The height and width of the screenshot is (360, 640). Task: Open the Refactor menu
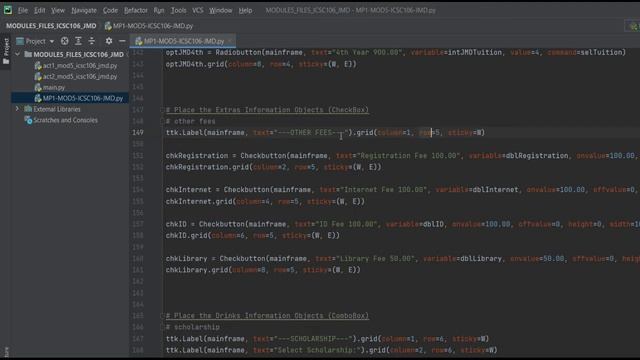point(136,10)
